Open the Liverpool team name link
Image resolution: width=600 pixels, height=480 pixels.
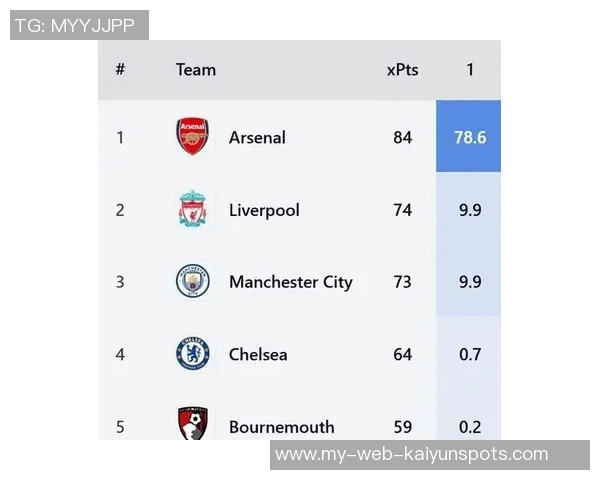[x=264, y=210]
